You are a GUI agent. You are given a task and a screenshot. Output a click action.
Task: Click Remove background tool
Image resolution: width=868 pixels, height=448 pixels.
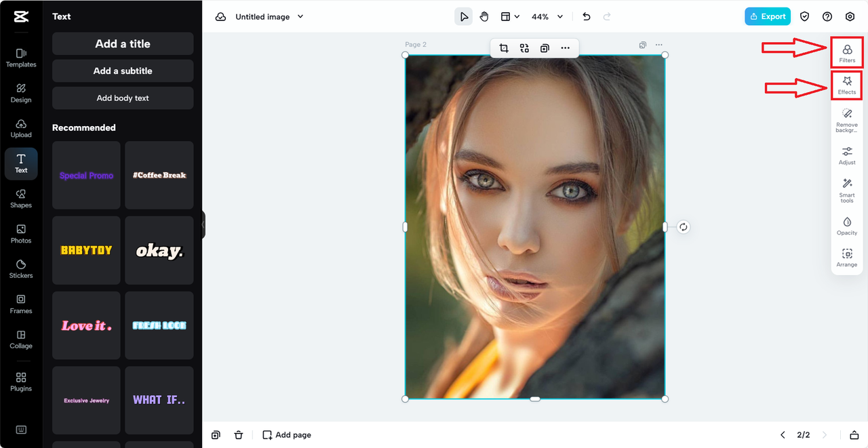(x=847, y=120)
